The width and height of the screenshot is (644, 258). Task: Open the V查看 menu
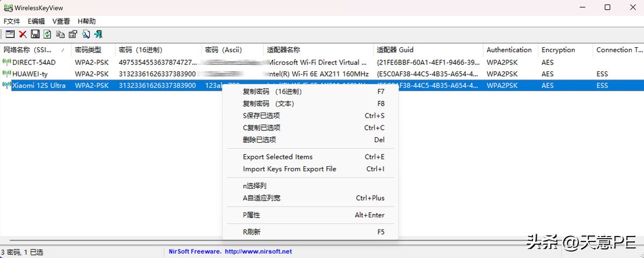[61, 21]
